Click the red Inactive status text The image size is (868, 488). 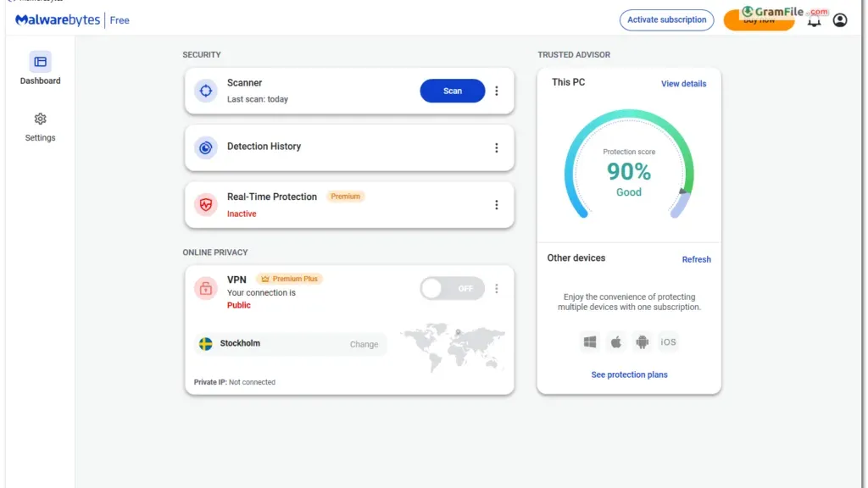[x=242, y=213]
